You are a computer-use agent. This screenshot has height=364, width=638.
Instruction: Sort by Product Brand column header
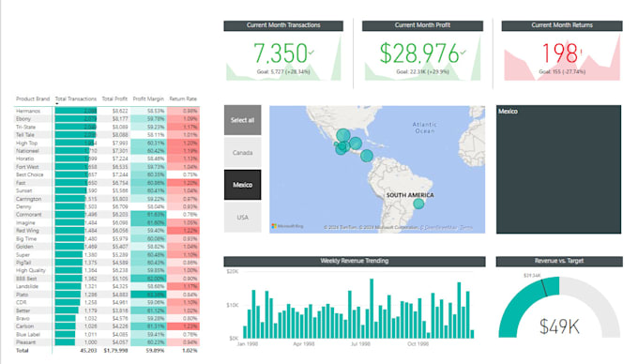pos(33,99)
